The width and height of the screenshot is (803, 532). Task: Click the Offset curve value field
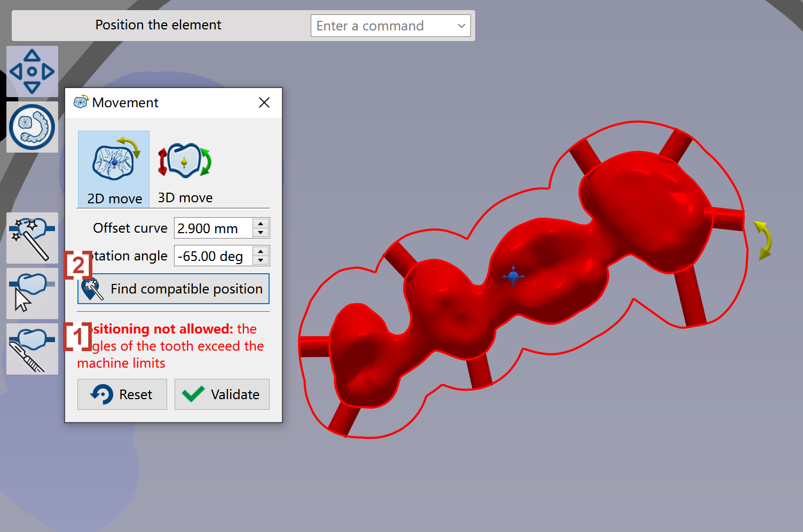[x=213, y=228]
